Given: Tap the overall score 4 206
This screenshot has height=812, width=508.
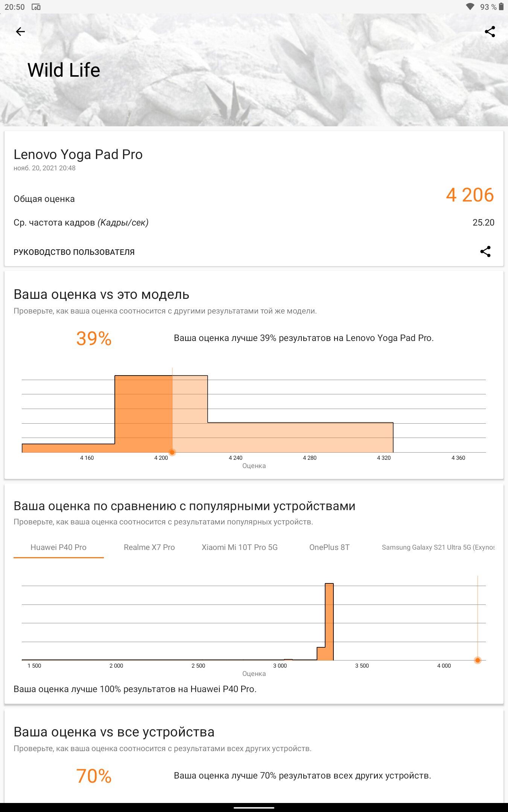Looking at the screenshot, I should tap(470, 195).
